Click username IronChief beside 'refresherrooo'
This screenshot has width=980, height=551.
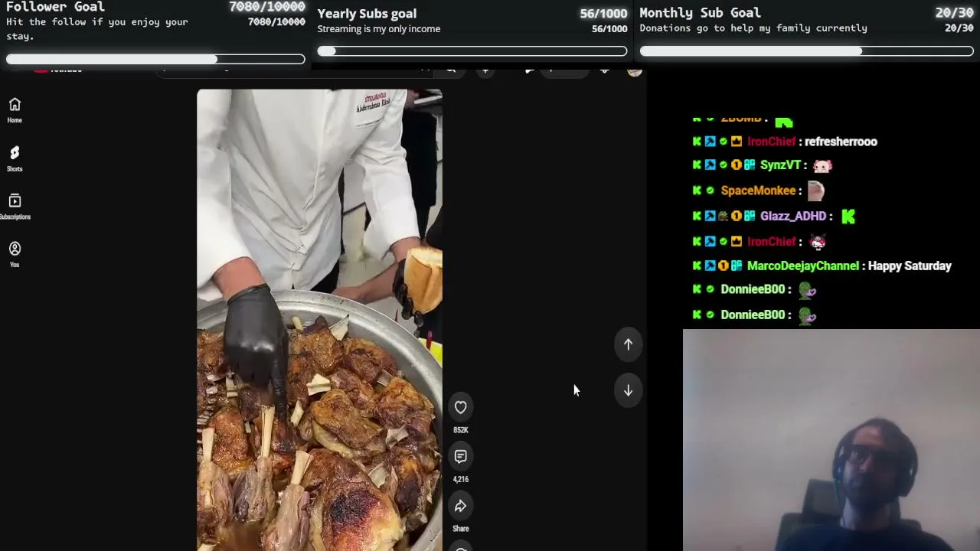pos(772,142)
